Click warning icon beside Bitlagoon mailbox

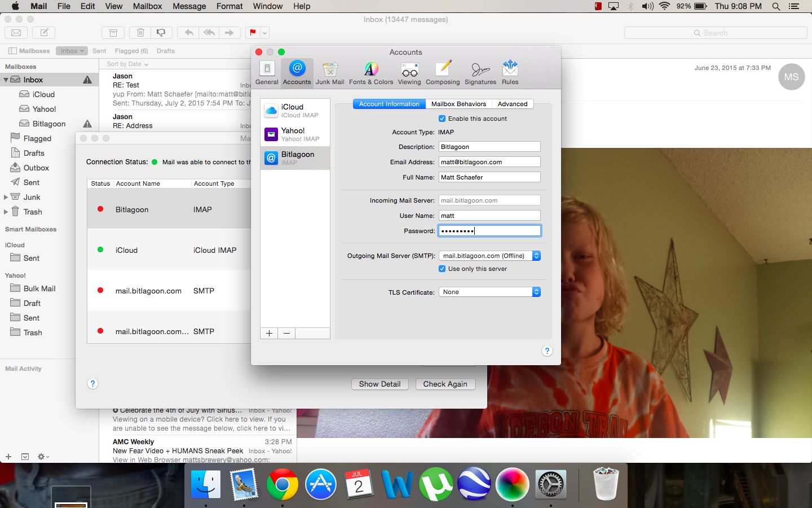click(x=87, y=124)
